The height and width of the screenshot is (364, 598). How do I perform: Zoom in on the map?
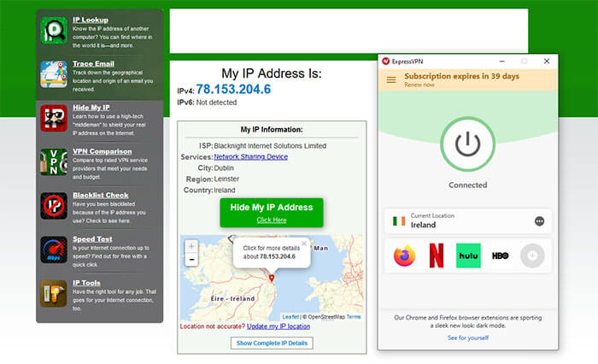pos(191,246)
